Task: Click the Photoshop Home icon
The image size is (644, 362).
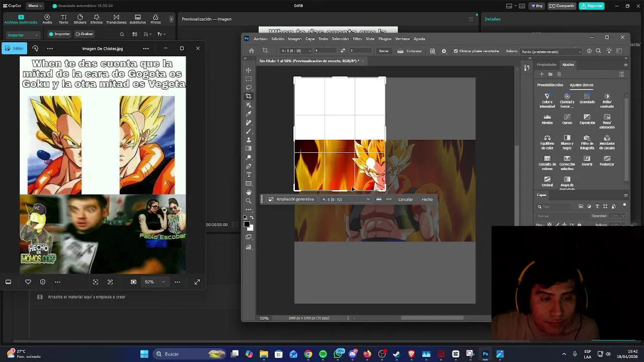Action: pos(252,51)
